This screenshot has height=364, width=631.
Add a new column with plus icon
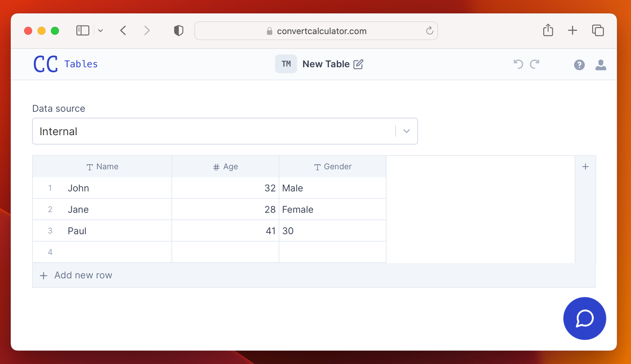[585, 166]
